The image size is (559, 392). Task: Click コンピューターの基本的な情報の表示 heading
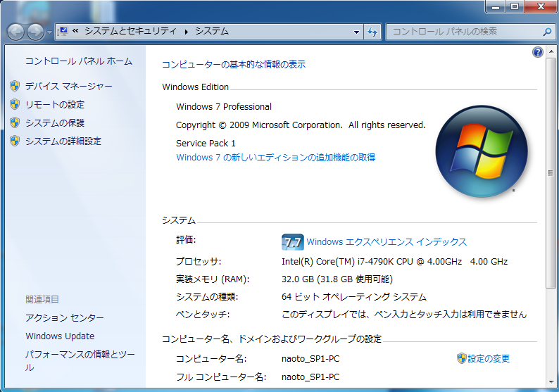pos(234,65)
